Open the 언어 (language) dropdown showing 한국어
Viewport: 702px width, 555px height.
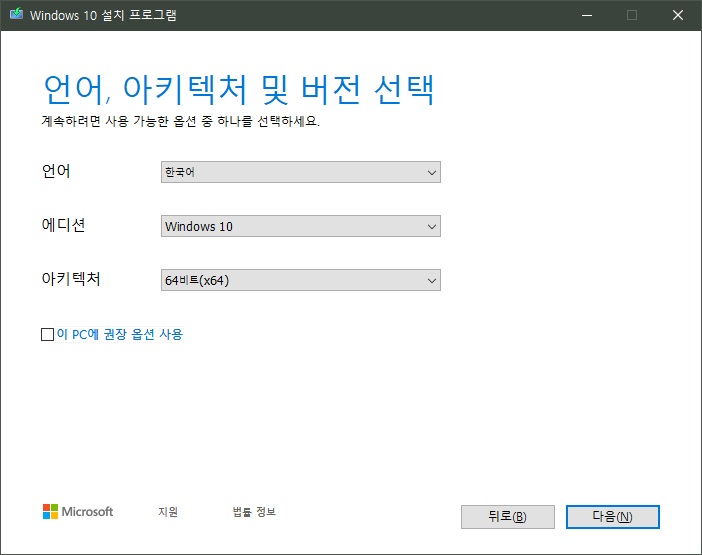coord(301,172)
